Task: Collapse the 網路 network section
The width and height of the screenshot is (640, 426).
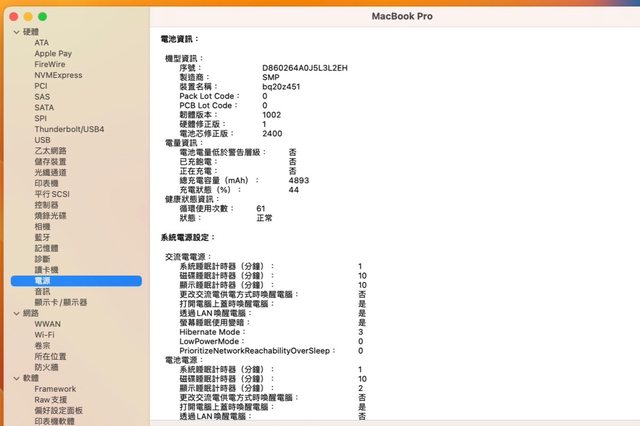Action: (14, 313)
